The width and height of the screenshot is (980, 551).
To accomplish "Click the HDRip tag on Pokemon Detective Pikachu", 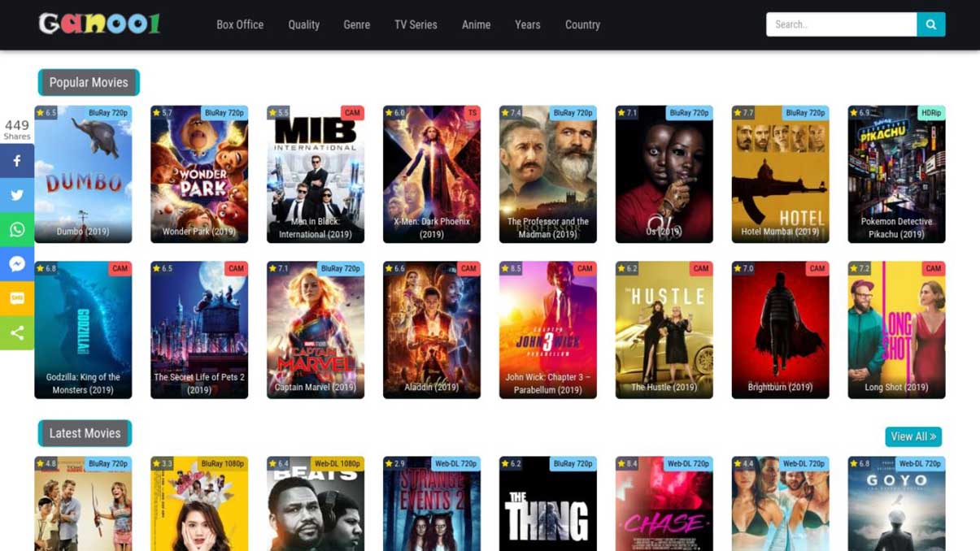I will (x=931, y=113).
